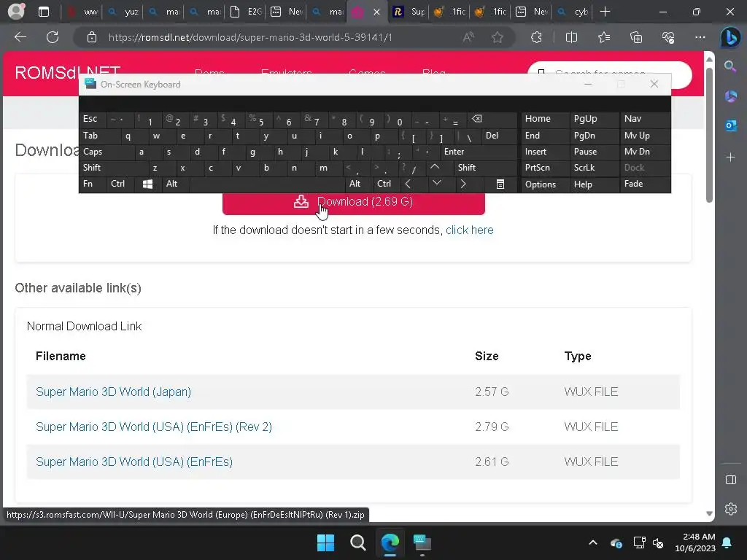747x560 pixels.
Task: Click the ROMSdl.NET logo
Action: (67, 73)
